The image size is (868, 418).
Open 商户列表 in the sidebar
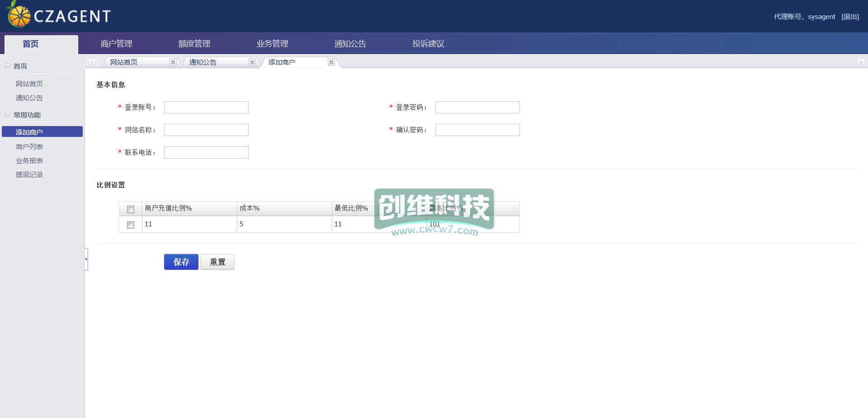(29, 146)
